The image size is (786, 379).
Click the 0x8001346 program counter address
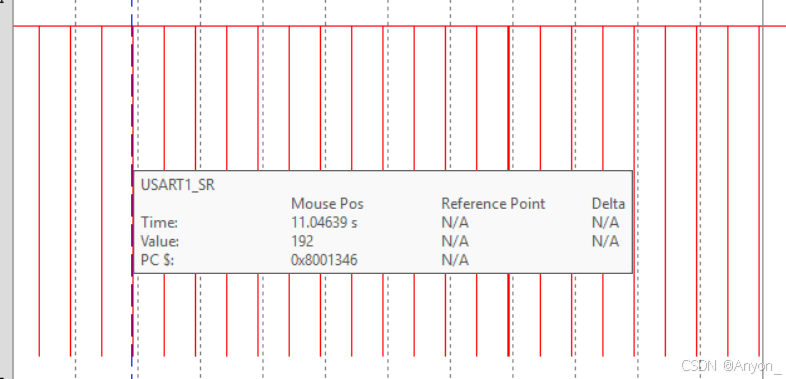click(324, 260)
